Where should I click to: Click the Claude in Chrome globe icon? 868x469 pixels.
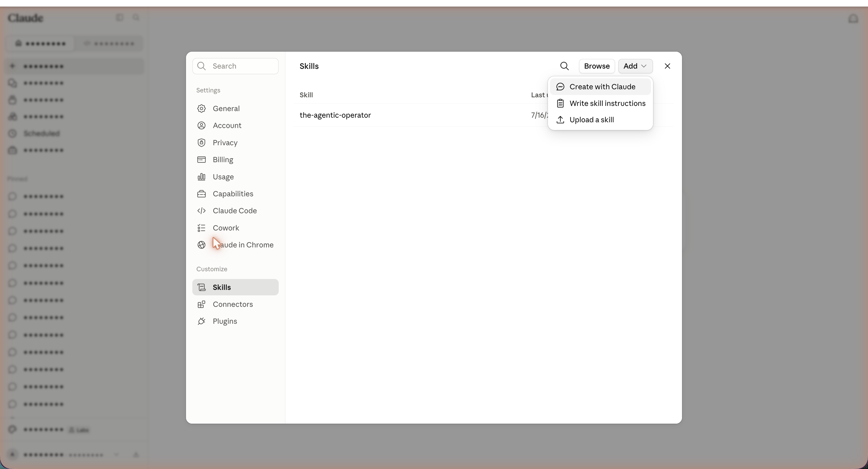[201, 245]
